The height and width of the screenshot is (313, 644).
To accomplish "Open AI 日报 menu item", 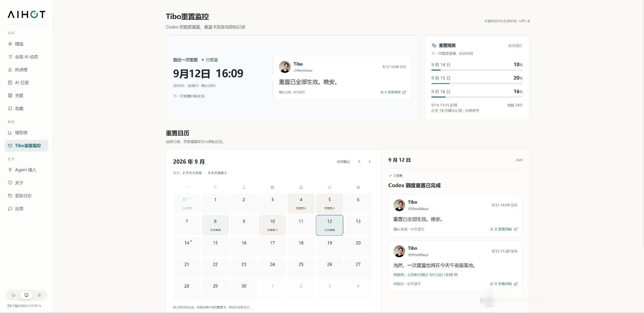I will [x=26, y=83].
